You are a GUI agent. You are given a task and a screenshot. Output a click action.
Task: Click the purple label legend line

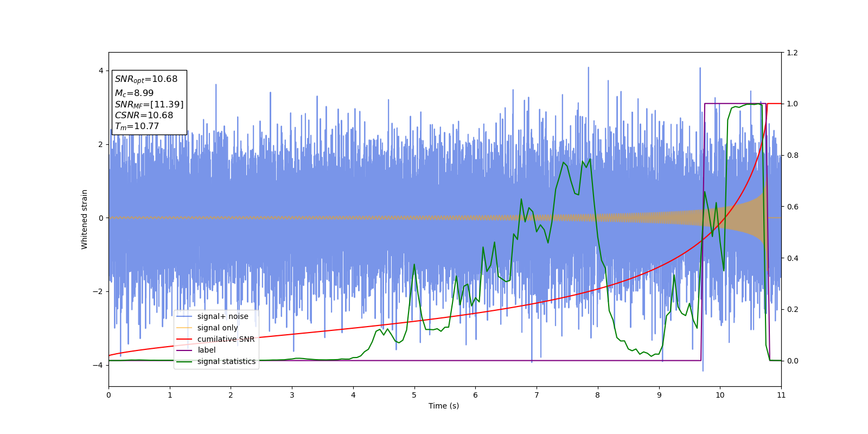[184, 350]
